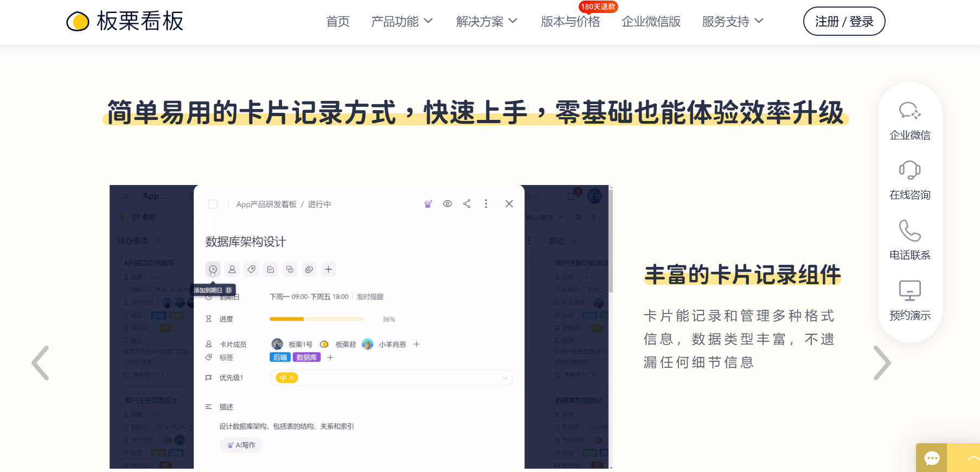Click the notification bell in the board
980x472 pixels.
click(571, 196)
